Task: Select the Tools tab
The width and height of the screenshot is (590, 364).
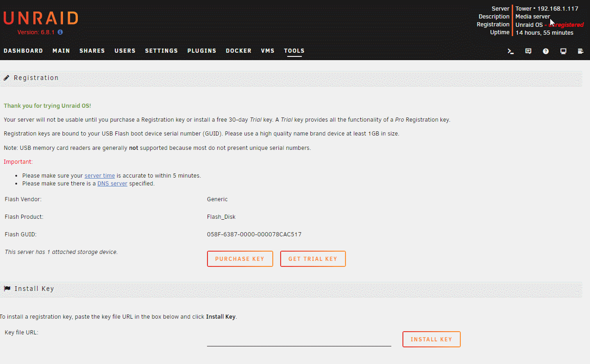Action: click(294, 51)
